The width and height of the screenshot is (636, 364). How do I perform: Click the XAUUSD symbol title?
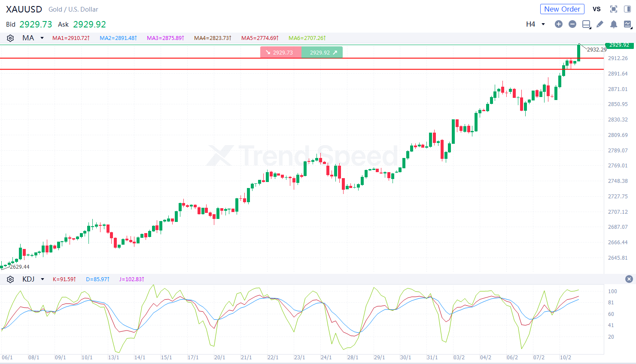[24, 9]
